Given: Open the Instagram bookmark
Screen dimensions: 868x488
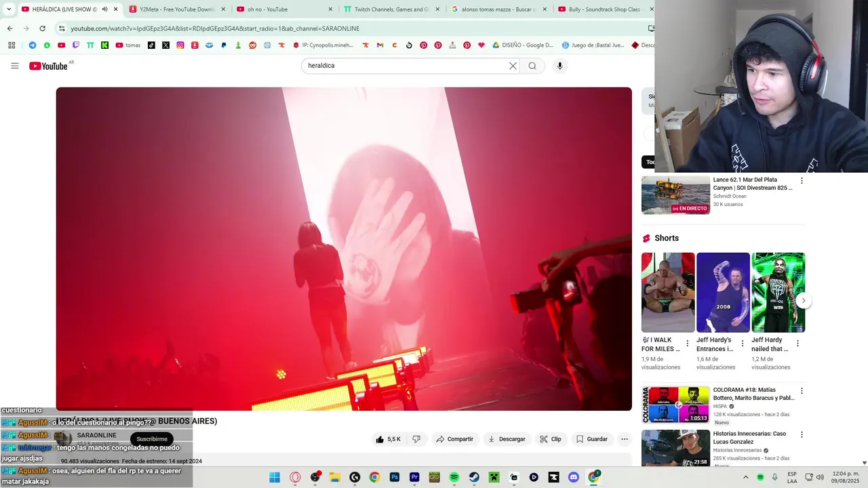Looking at the screenshot, I should point(180,45).
